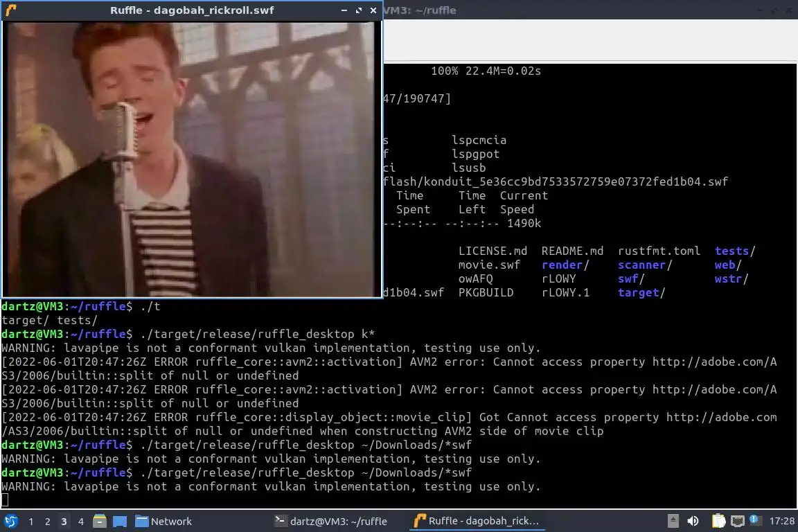Click 'render/' directory in terminal listing
The height and width of the screenshot is (532, 798).
click(565, 265)
